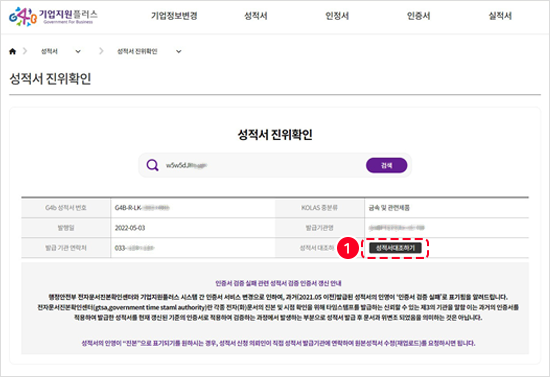Screen dimensions: 550x377
Task: Click the 발급기관명 header cell
Action: [319, 228]
